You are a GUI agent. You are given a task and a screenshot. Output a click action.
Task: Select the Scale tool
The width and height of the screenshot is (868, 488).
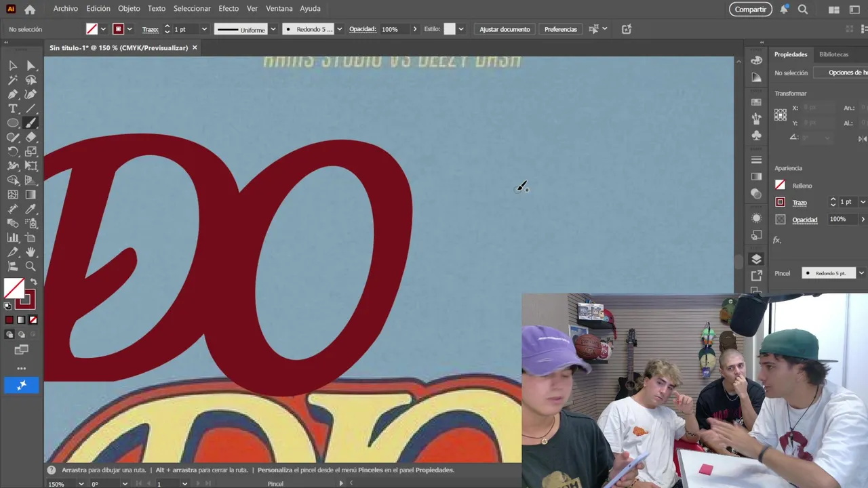pos(31,151)
